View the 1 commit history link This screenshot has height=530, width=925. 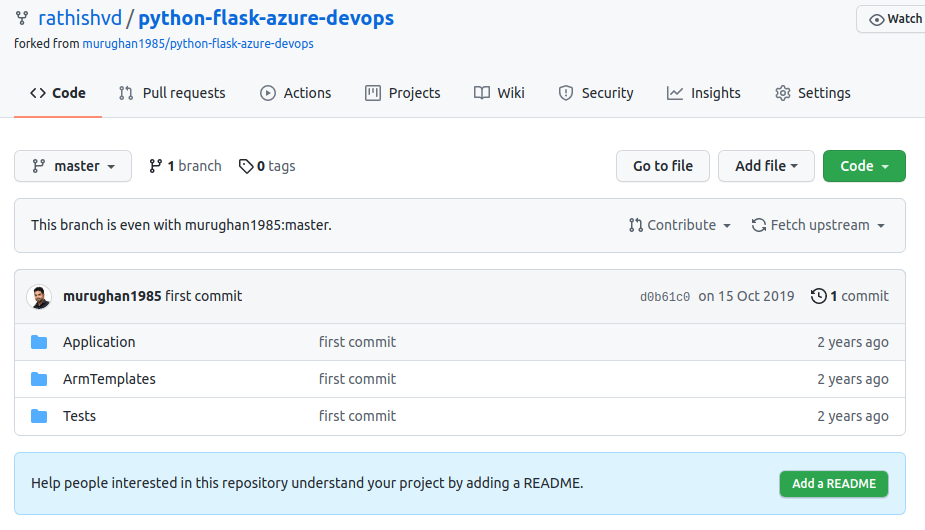point(850,296)
